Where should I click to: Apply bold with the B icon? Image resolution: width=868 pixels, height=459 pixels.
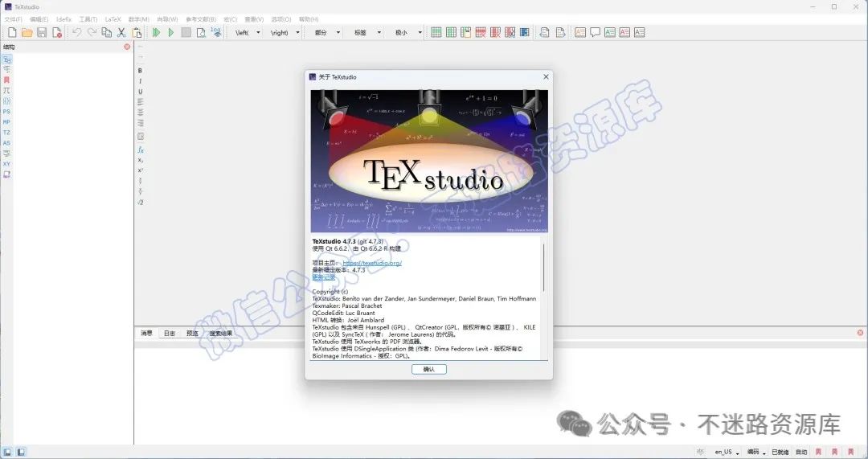140,71
